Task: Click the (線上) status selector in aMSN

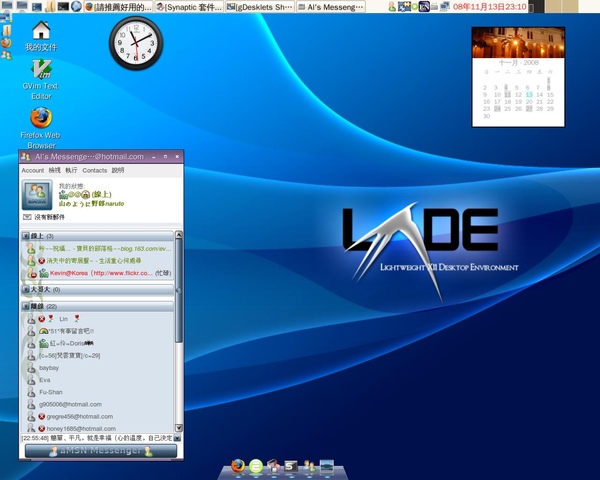Action: click(x=101, y=195)
